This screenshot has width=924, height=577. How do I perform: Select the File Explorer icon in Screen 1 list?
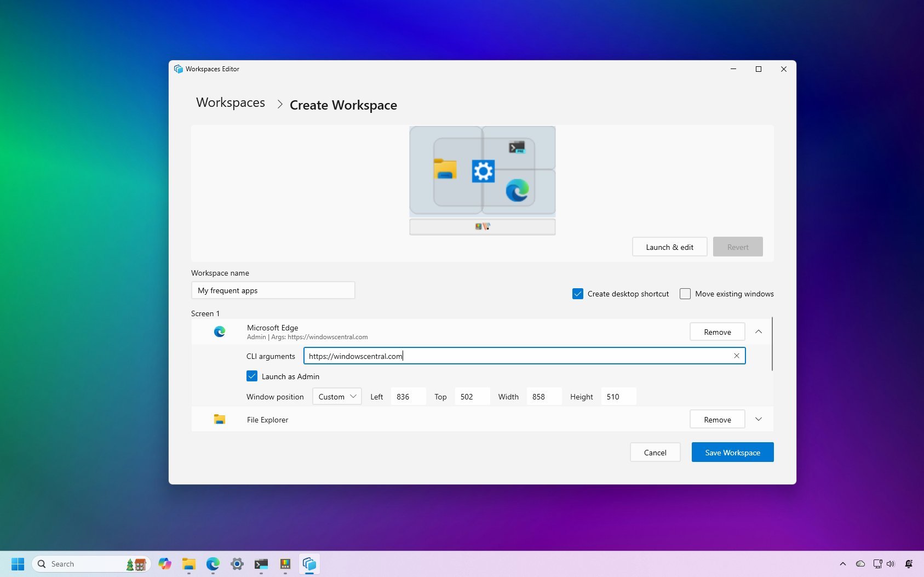220,419
